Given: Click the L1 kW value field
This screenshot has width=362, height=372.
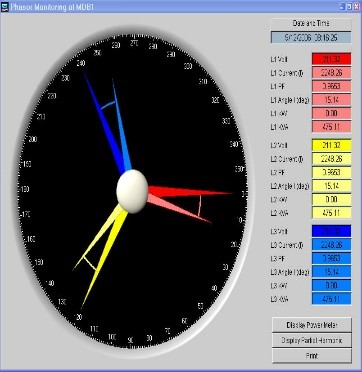Looking at the screenshot, I should pyautogui.click(x=331, y=113).
